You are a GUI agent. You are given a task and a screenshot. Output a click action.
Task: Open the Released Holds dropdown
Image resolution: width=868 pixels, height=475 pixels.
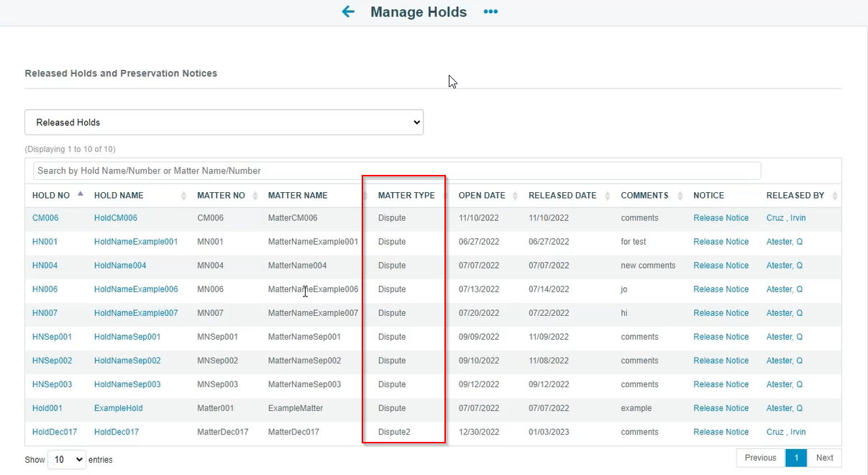[224, 122]
